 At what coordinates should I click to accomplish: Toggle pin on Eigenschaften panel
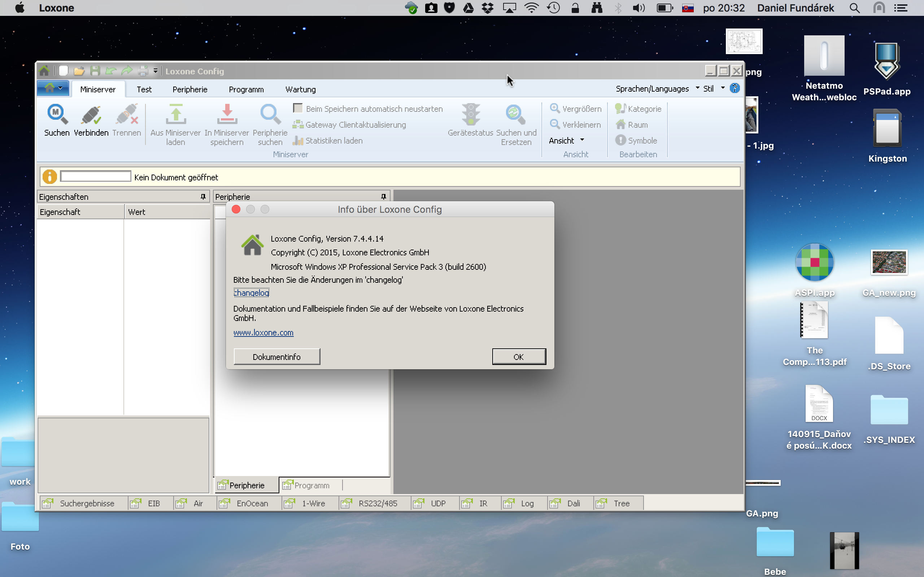pyautogui.click(x=203, y=197)
